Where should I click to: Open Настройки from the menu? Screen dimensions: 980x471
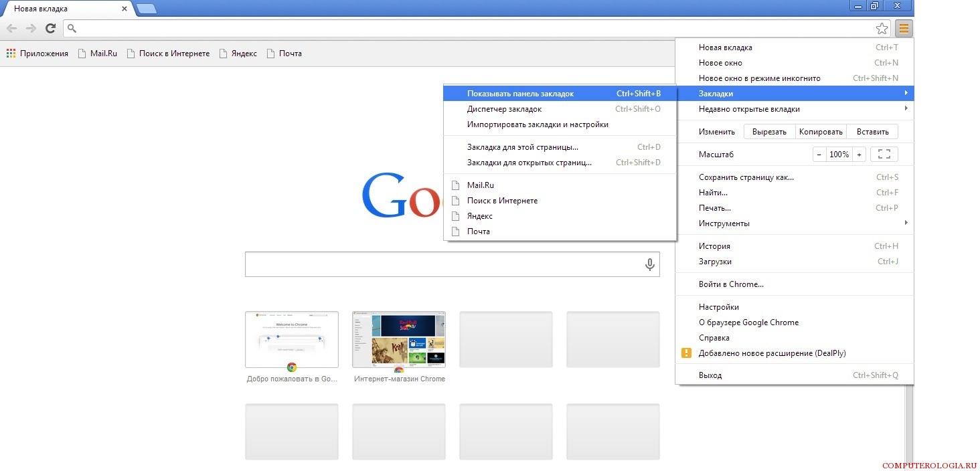(x=795, y=307)
